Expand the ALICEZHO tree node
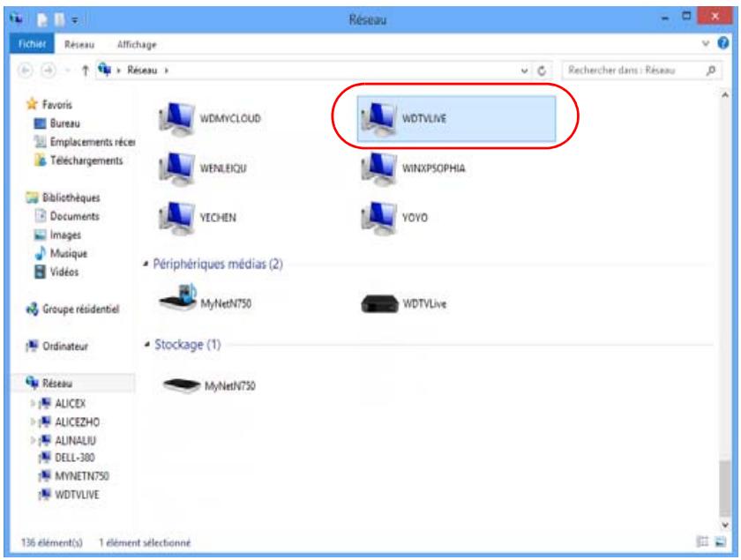 coord(33,422)
